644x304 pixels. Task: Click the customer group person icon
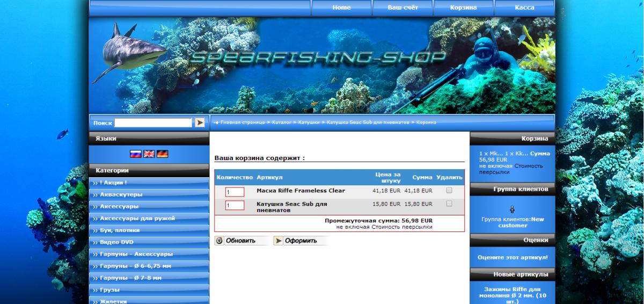pos(512,209)
